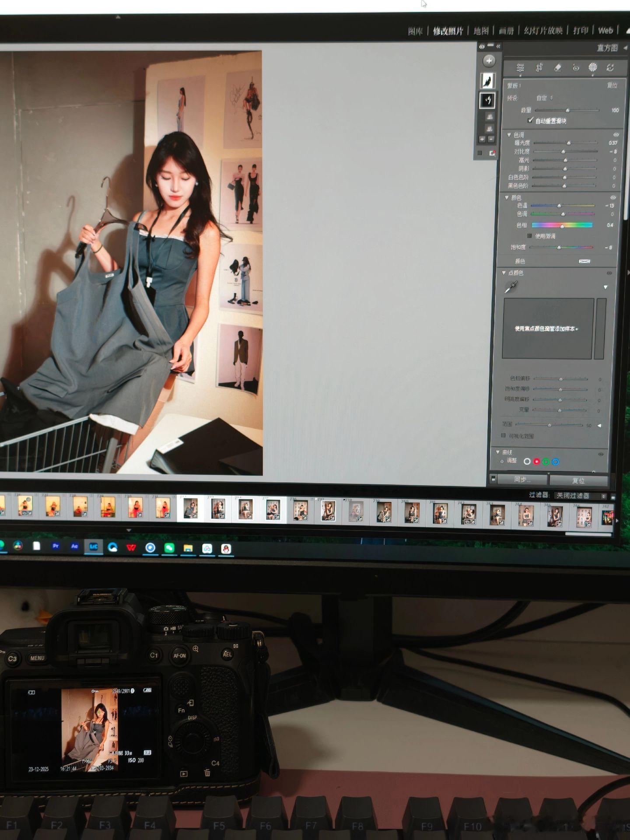Click the 数量 amount slider handle
This screenshot has width=630, height=840.
[568, 110]
